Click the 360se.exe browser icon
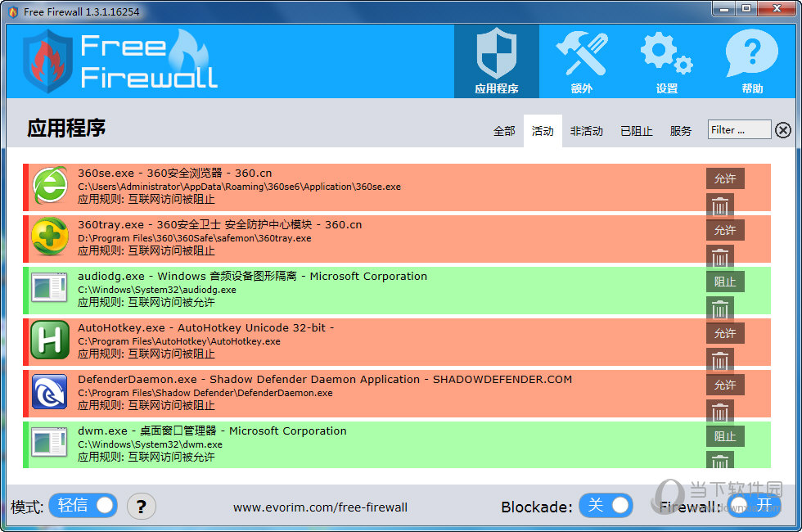This screenshot has width=802, height=532. [50, 186]
